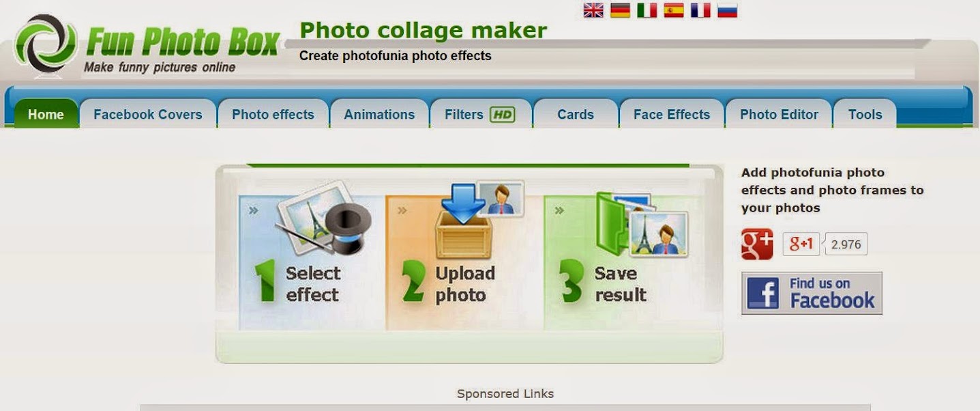Click the Fun Photo Box logo
The image size is (980, 411).
pyautogui.click(x=147, y=44)
